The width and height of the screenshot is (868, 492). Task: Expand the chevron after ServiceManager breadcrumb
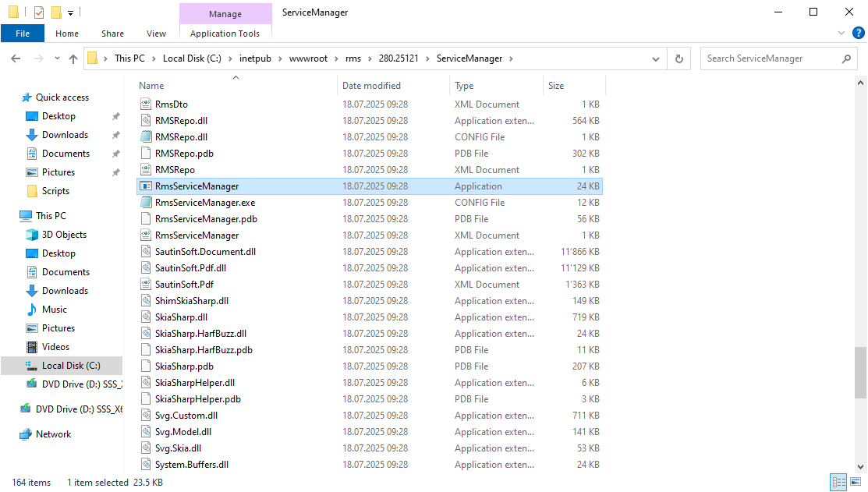point(510,58)
